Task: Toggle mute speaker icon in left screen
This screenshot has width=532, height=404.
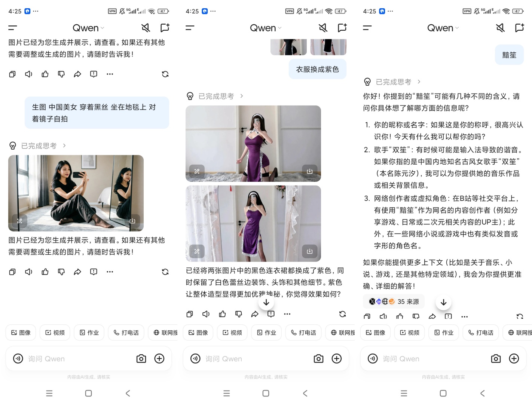Action: pyautogui.click(x=146, y=28)
